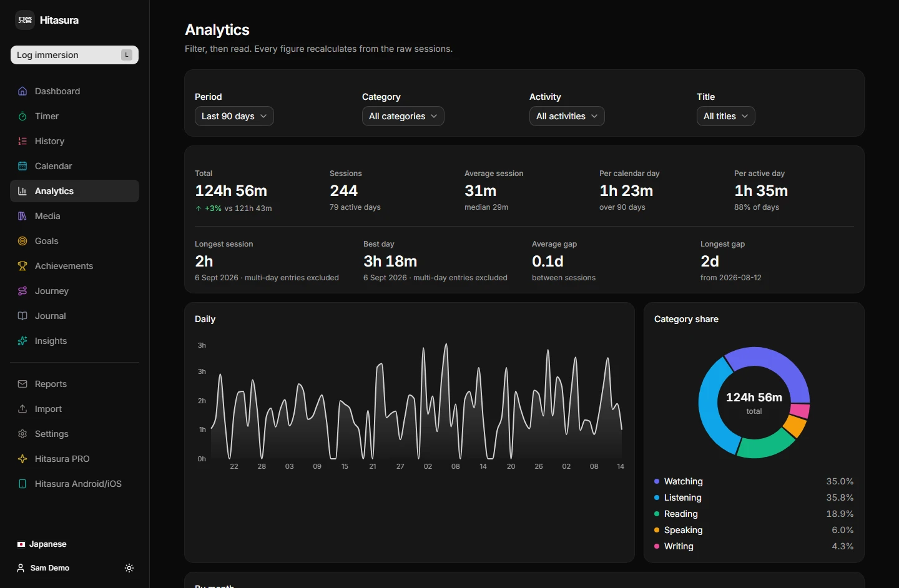The height and width of the screenshot is (588, 899).
Task: Open the All categories dropdown
Action: tap(403, 116)
